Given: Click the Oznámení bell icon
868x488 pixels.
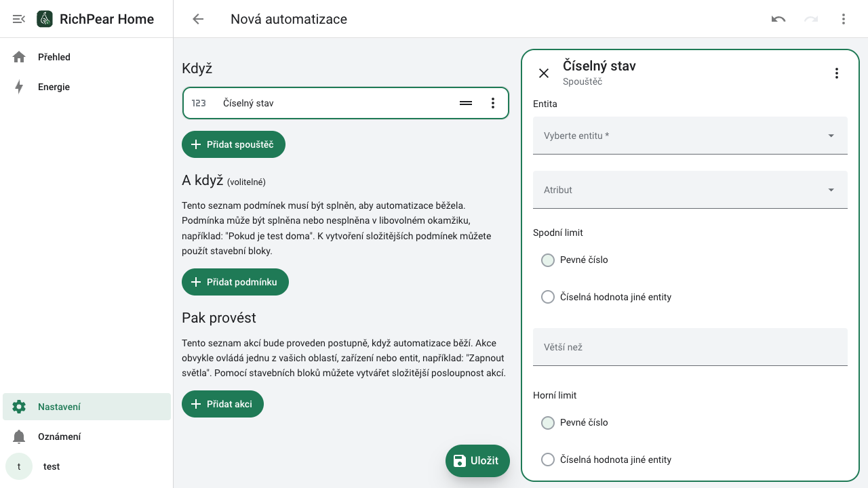Looking at the screenshot, I should tap(19, 436).
